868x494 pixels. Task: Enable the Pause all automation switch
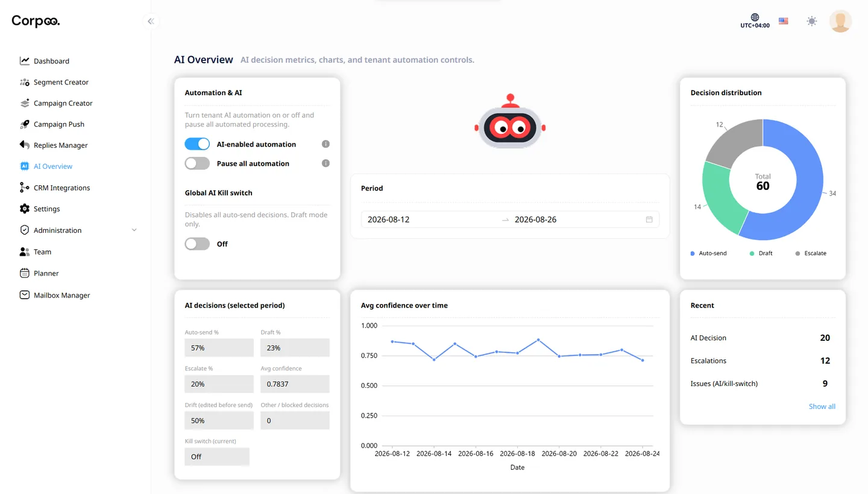click(197, 163)
